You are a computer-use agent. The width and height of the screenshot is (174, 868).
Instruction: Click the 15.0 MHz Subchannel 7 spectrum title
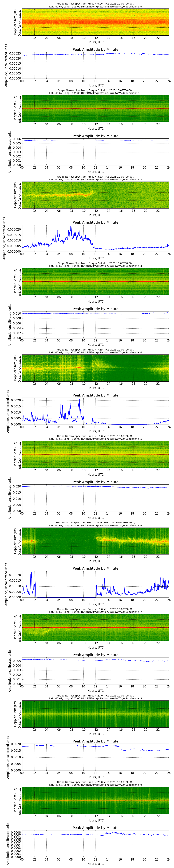[95, 611]
